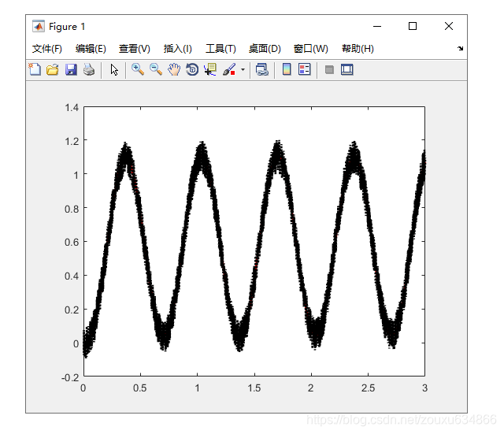Click the x-axis label 0.5

(140, 388)
